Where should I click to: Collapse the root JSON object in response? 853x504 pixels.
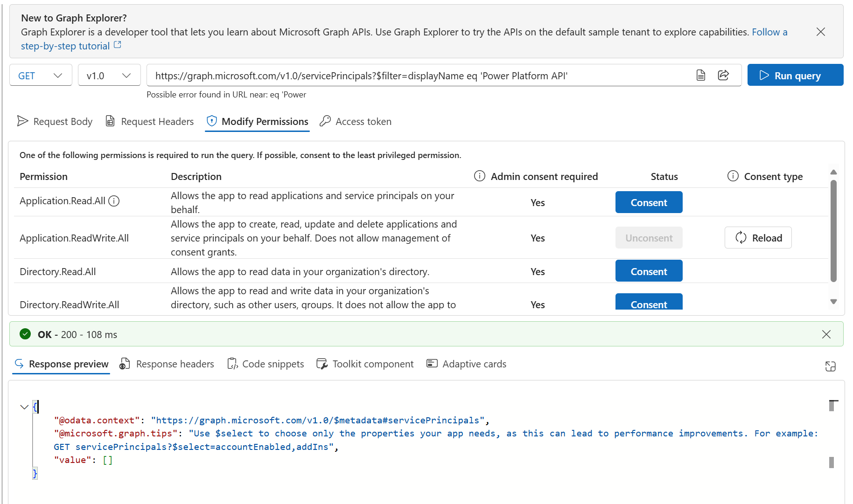click(x=24, y=407)
